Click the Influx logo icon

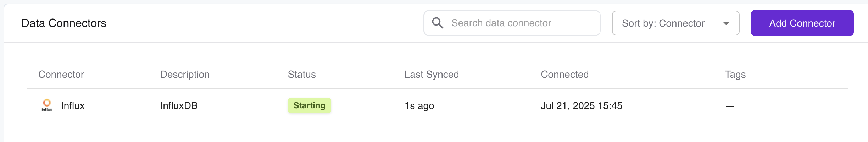pyautogui.click(x=47, y=105)
